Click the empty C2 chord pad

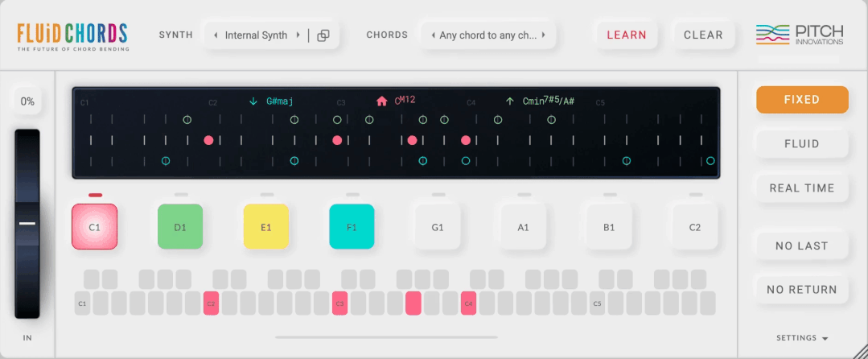[x=695, y=227]
